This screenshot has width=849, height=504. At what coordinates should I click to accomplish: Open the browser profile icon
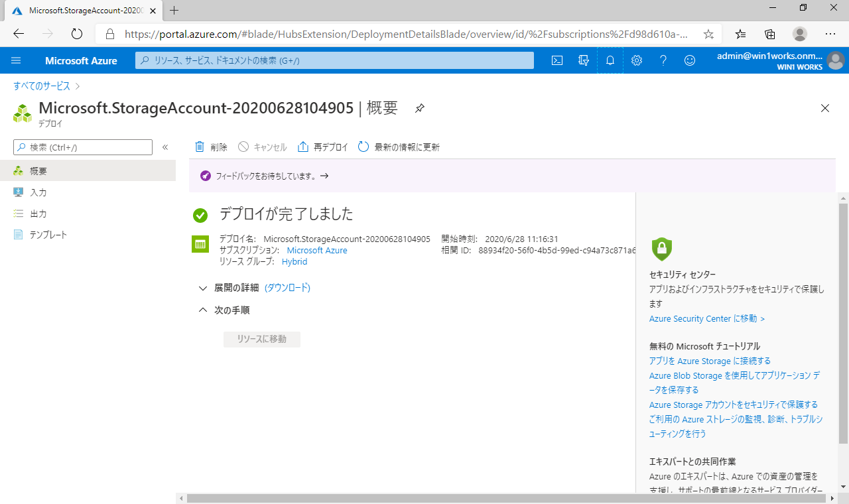pos(800,34)
